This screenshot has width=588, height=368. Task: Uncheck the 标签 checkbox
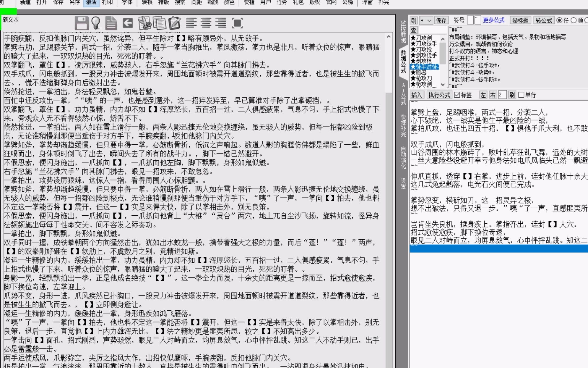point(457,95)
